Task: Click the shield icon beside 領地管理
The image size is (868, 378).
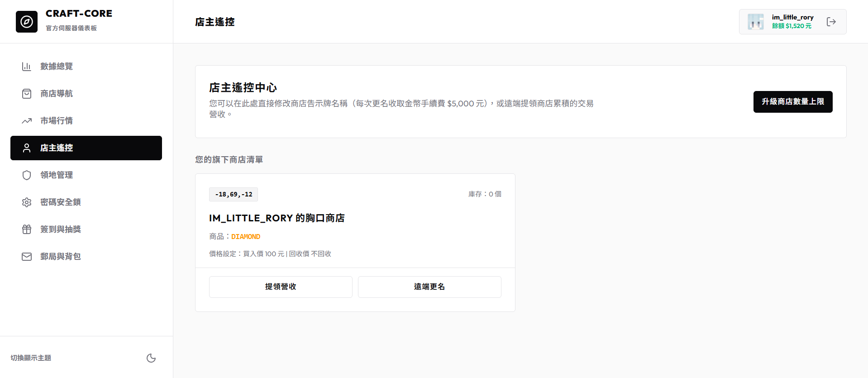Action: pyautogui.click(x=27, y=175)
